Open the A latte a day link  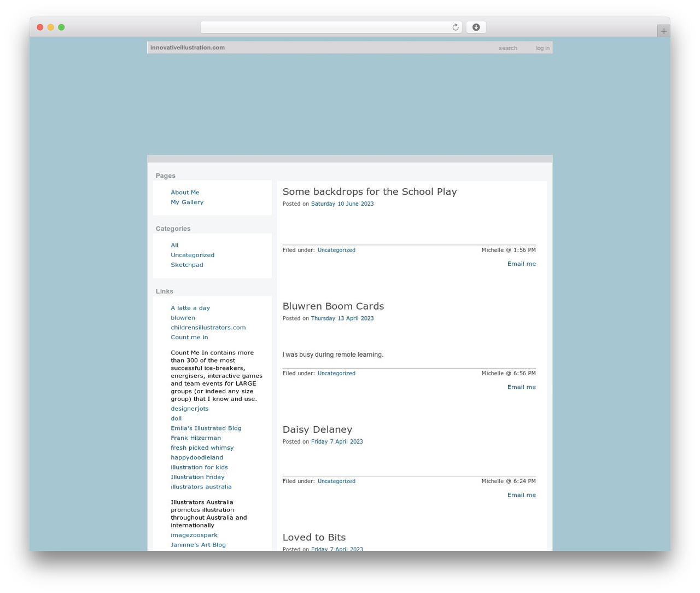[190, 309]
